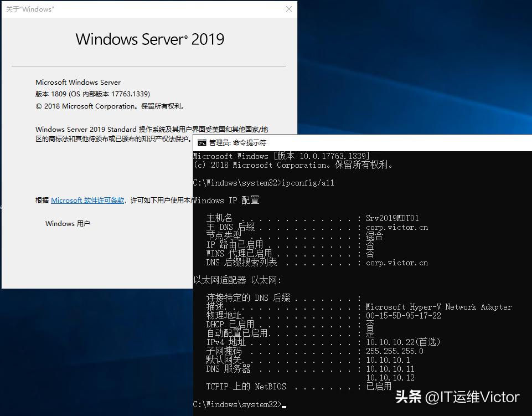Screen dimensions: 532x416
Task: Select the IPv4 address 10.10.10.22
Action: [x=390, y=342]
